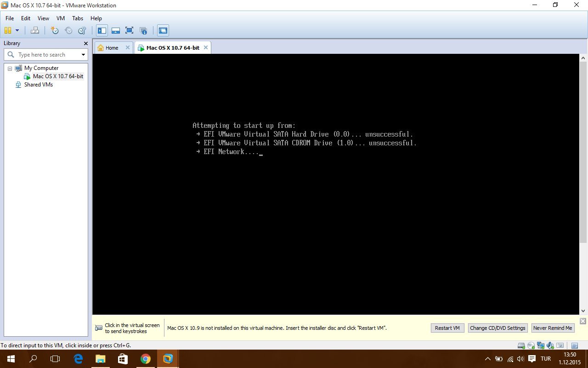Click the grayed Unity mode toolbar icon

[x=143, y=30]
